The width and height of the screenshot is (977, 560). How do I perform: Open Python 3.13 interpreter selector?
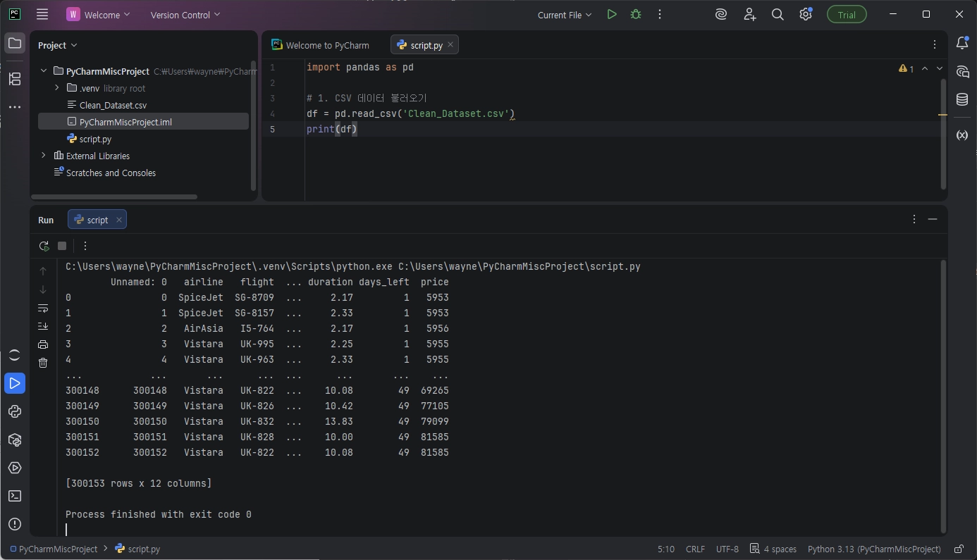(874, 549)
